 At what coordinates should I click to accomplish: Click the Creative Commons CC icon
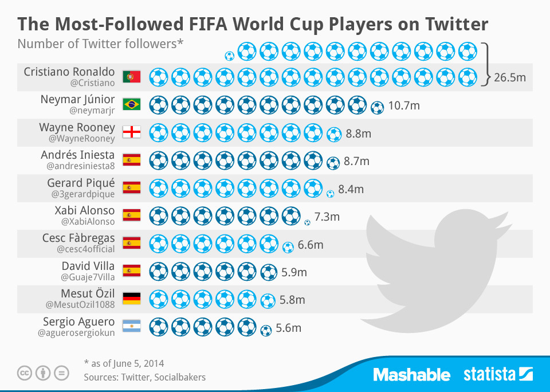(25, 373)
